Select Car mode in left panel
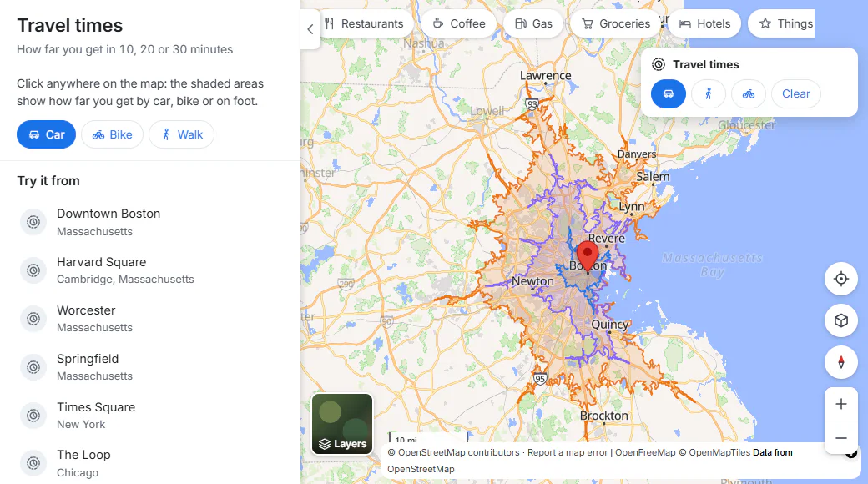The height and width of the screenshot is (484, 868). pyautogui.click(x=46, y=134)
